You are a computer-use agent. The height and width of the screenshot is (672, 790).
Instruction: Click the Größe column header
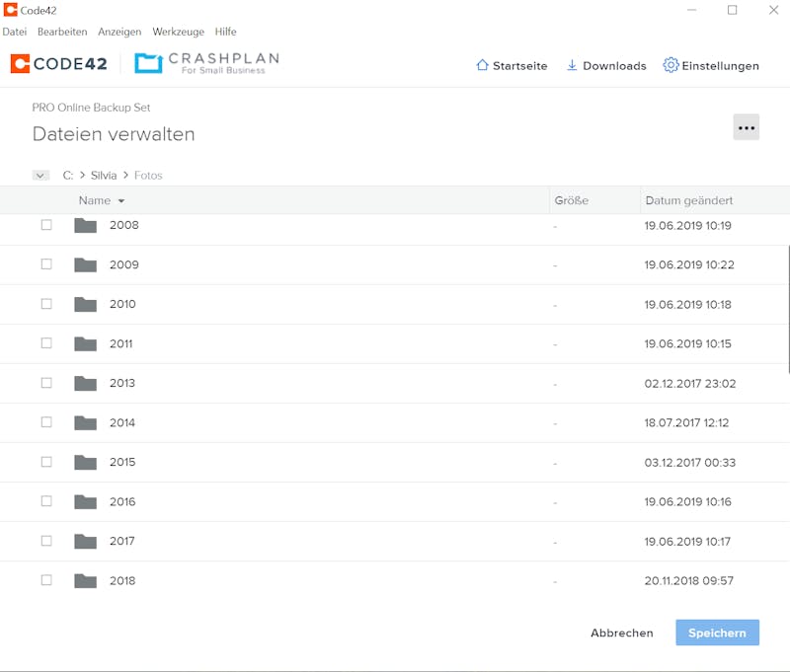tap(572, 200)
